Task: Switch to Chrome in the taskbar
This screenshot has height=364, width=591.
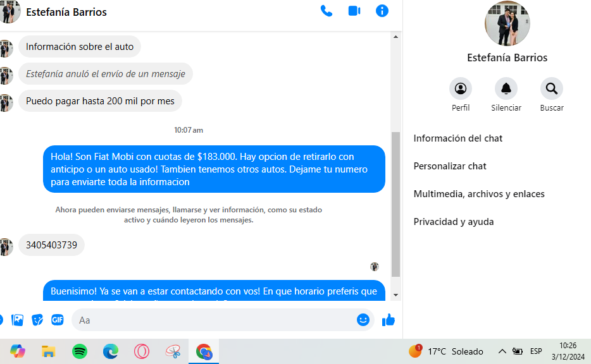Action: point(204,351)
